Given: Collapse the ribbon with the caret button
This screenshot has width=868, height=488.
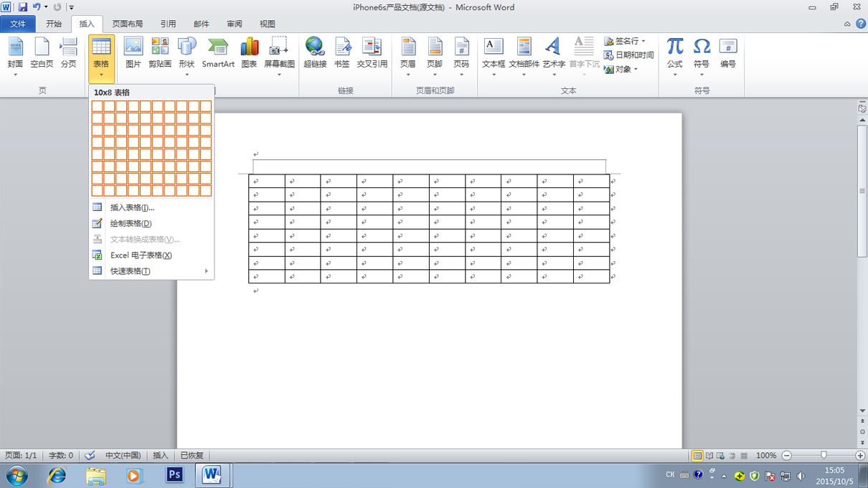Looking at the screenshot, I should (846, 24).
